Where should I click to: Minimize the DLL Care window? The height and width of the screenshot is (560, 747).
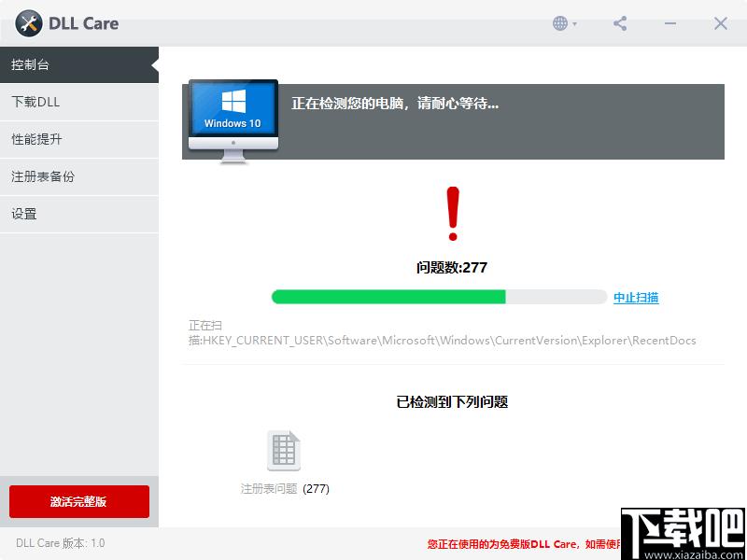coord(670,23)
